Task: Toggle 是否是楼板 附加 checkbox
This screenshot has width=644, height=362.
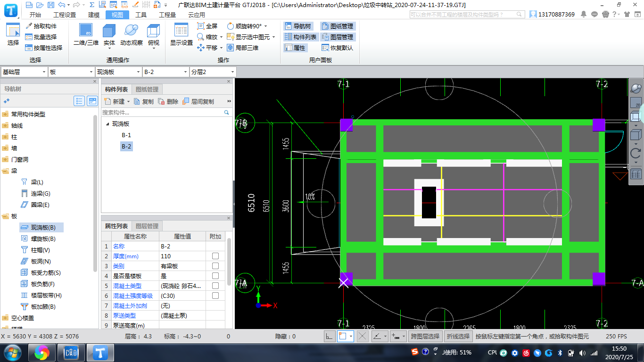Action: tap(215, 276)
